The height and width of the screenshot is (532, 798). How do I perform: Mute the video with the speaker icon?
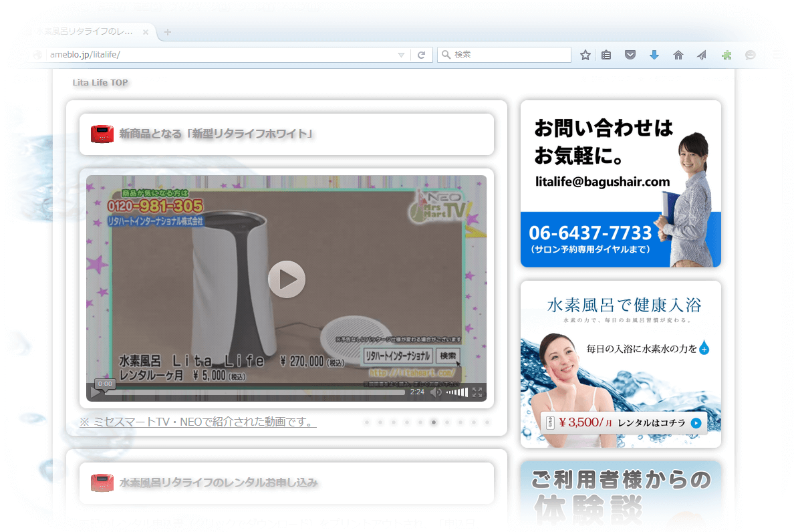(x=436, y=392)
